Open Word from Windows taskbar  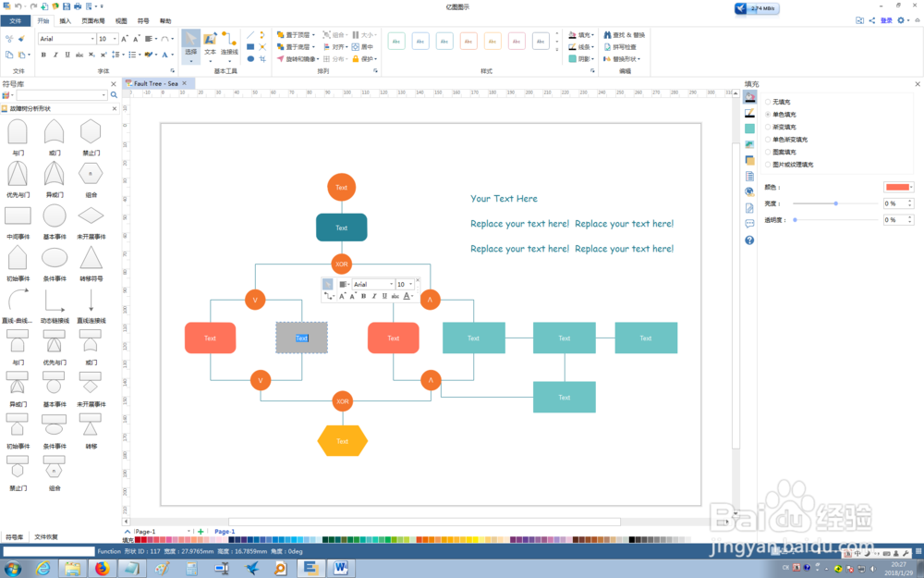coord(341,568)
